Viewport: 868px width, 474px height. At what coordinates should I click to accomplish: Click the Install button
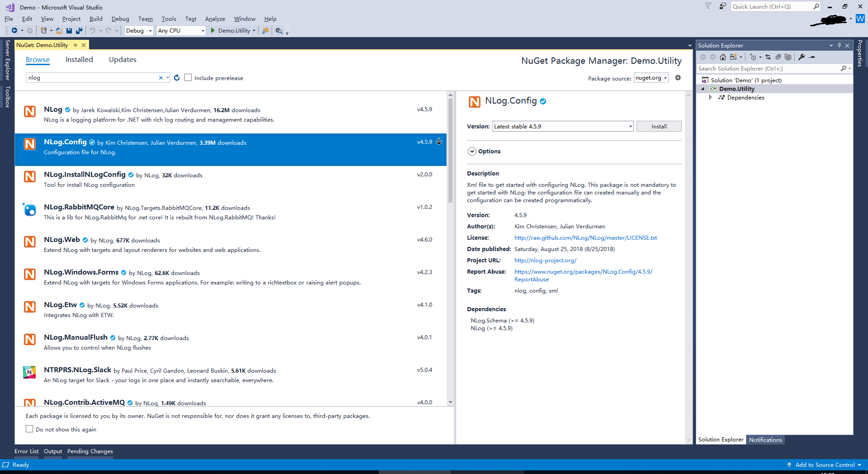tap(659, 126)
